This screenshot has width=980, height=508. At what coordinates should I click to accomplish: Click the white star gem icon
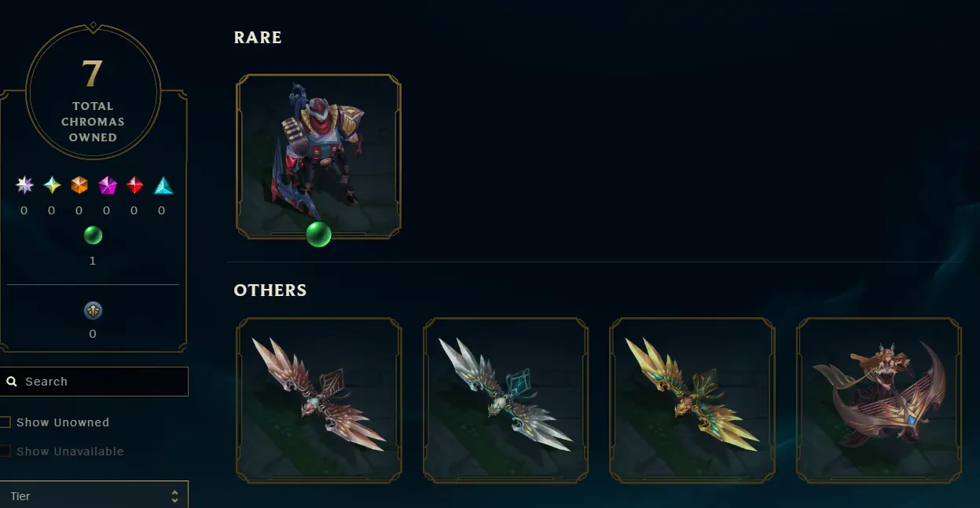[x=25, y=185]
